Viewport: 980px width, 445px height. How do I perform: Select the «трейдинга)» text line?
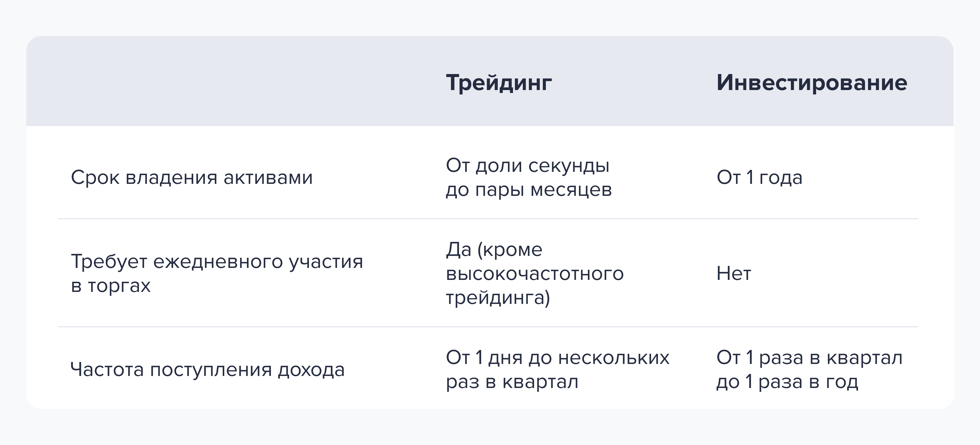click(x=498, y=298)
